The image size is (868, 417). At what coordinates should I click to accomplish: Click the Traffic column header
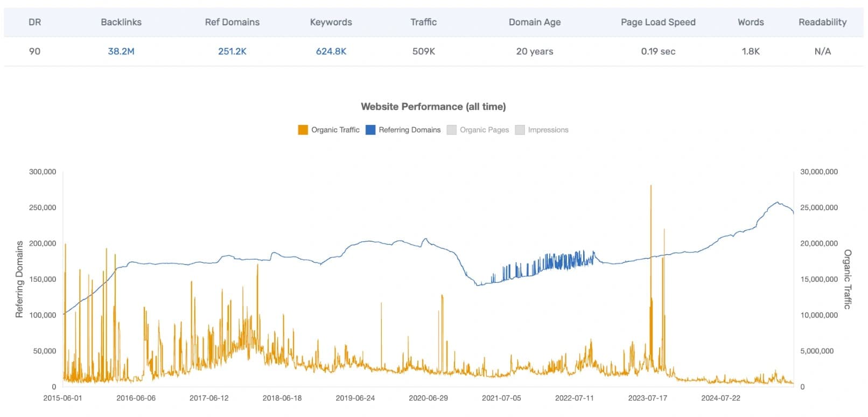423,22
